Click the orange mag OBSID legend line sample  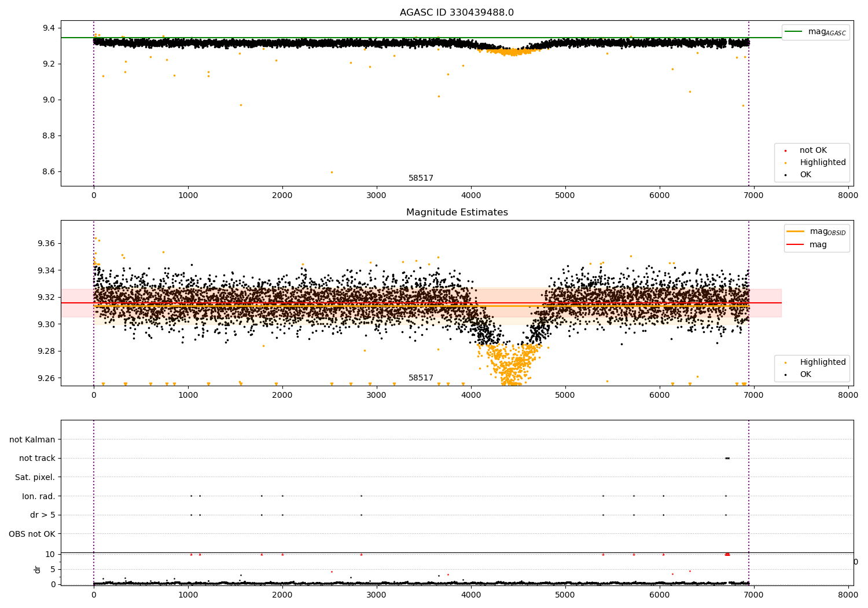(796, 231)
